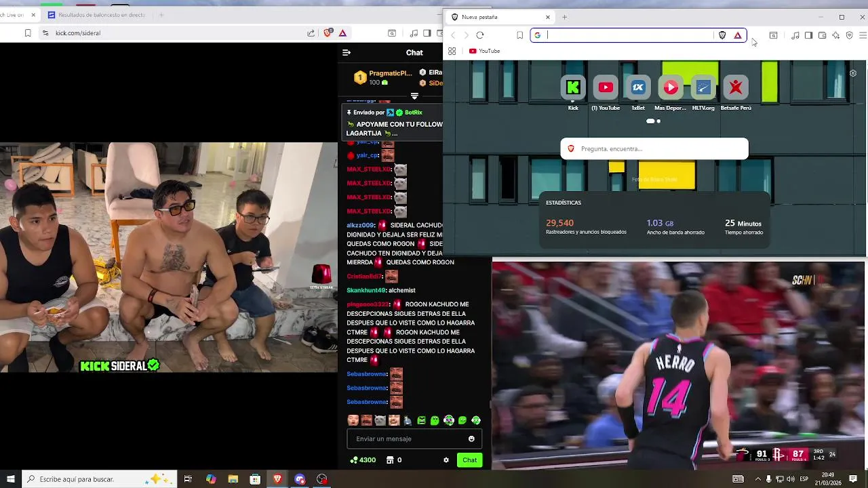Open the HLTV.org shortcut tile
868x488 pixels.
pyautogui.click(x=703, y=87)
